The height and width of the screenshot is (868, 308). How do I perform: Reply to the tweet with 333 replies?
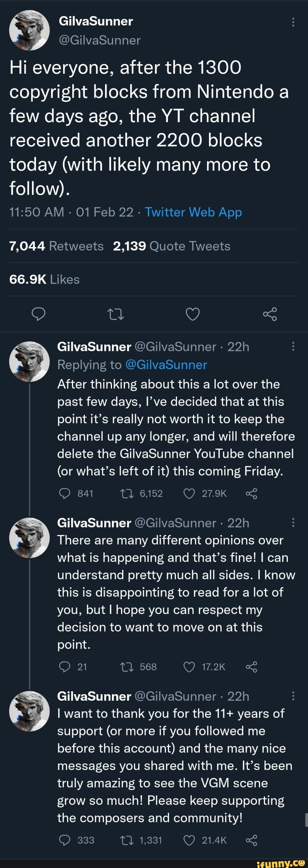[x=65, y=841]
